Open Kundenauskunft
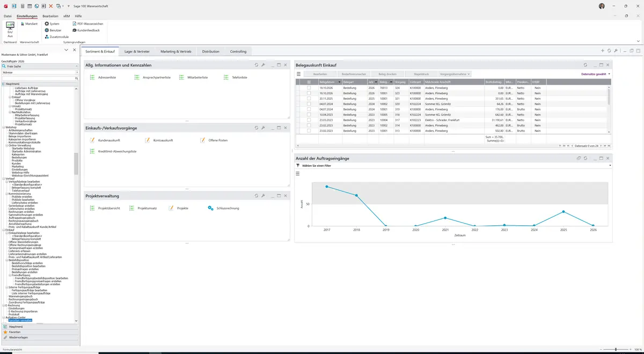 coord(105,141)
